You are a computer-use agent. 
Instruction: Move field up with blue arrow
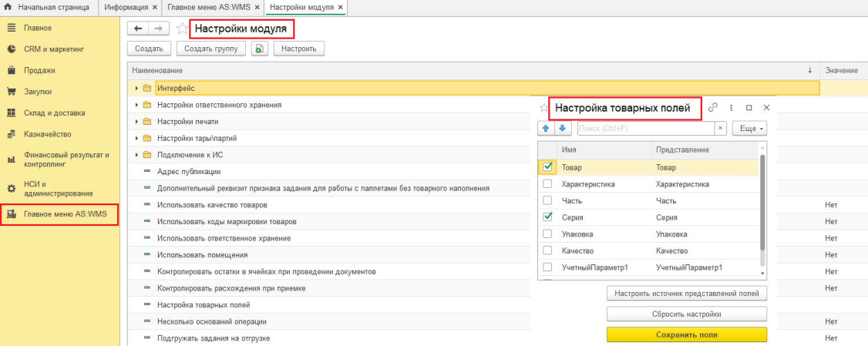(x=547, y=129)
